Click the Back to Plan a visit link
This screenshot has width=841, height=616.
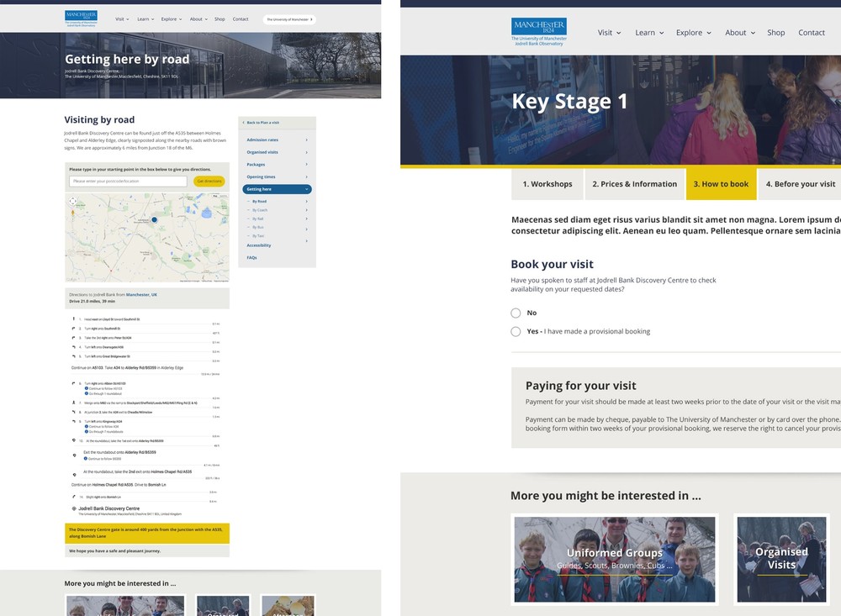pos(262,123)
